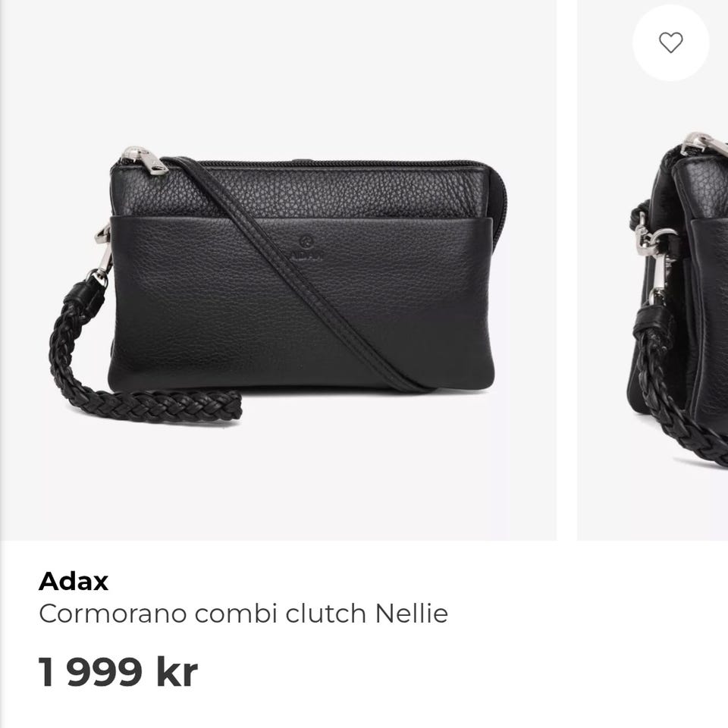The image size is (728, 728).
Task: Click the silver carabiner clip on the left bag
Action: 102,255
